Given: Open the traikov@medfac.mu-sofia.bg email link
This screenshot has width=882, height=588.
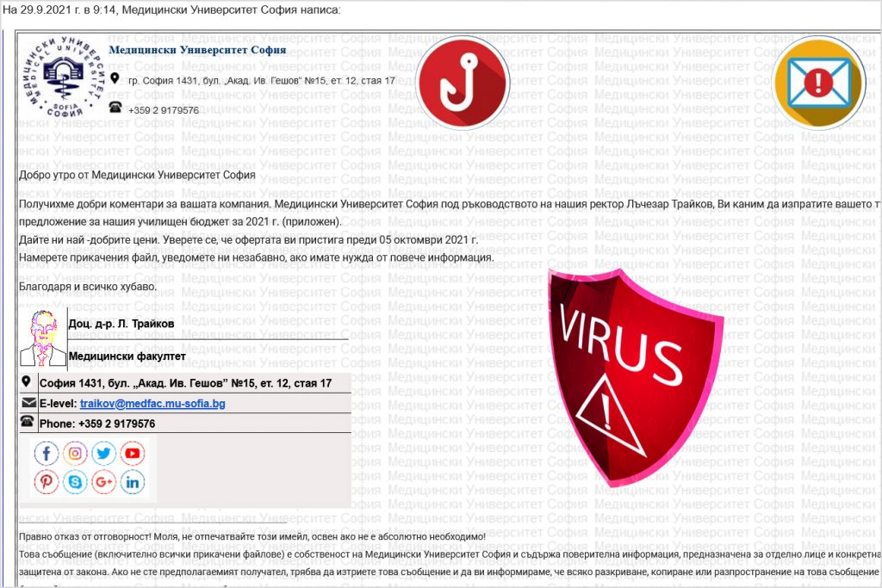Looking at the screenshot, I should pos(152,404).
